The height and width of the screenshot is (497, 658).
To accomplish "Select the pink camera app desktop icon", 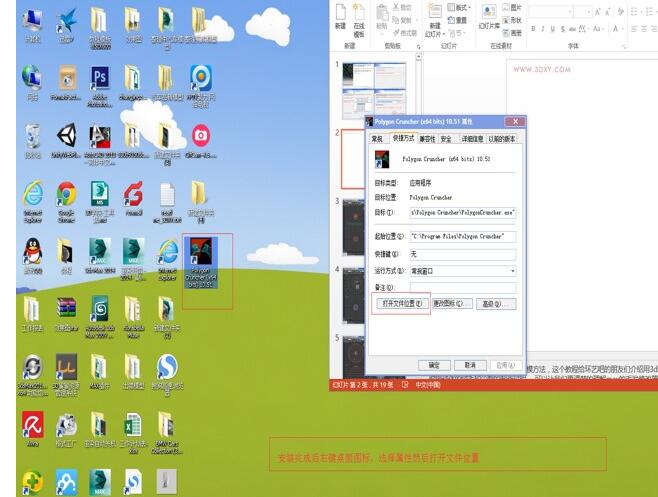I will tap(201, 141).
